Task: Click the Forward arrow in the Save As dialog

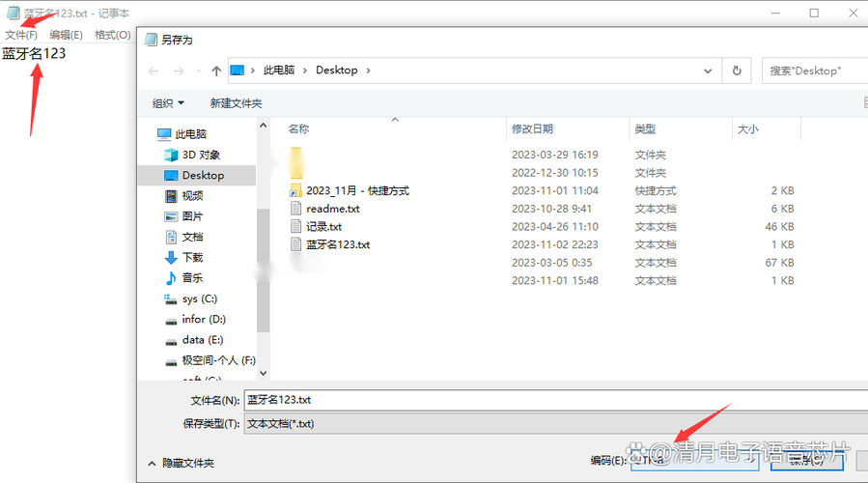Action: click(x=179, y=71)
